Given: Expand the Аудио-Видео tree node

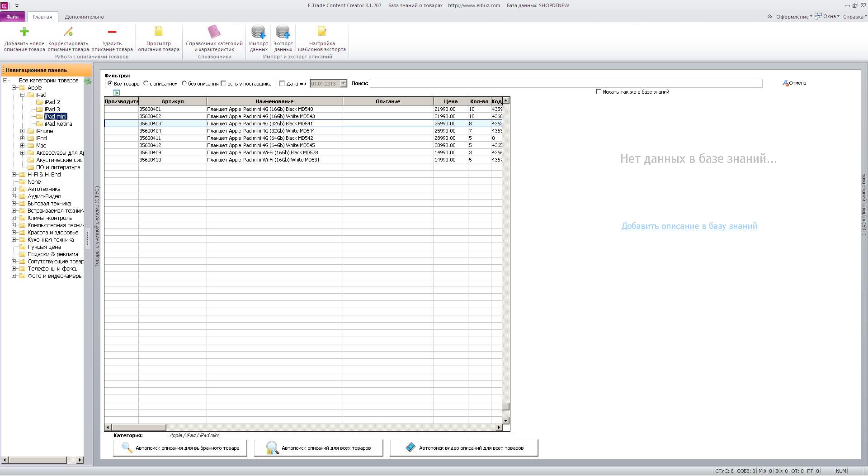Looking at the screenshot, I should coord(14,196).
